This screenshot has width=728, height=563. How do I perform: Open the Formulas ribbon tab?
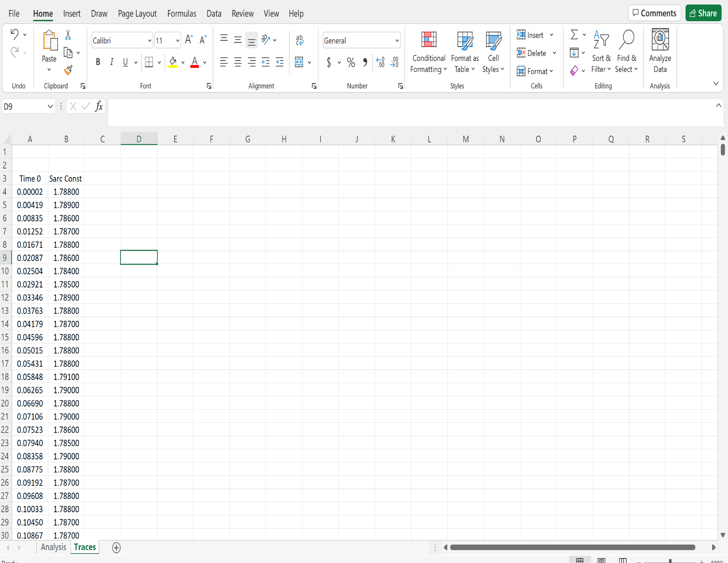pos(182,14)
